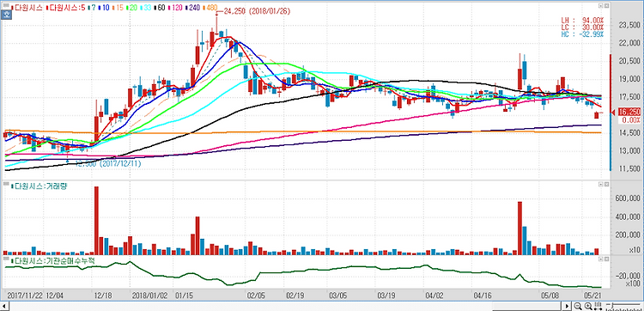Close the price chart panel
Viewport: 644px width, 311px height.
[606, 7]
